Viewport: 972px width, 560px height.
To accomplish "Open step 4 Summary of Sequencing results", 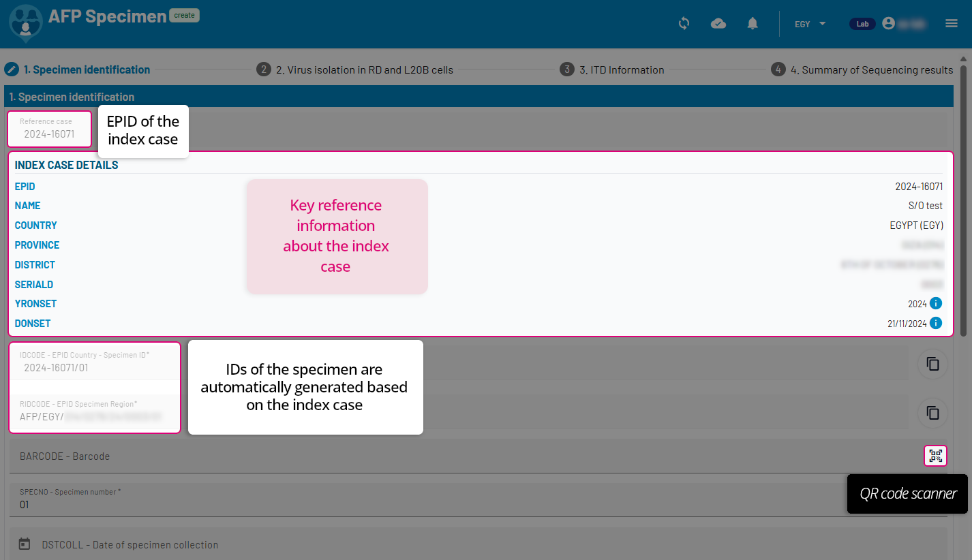I will (x=862, y=69).
